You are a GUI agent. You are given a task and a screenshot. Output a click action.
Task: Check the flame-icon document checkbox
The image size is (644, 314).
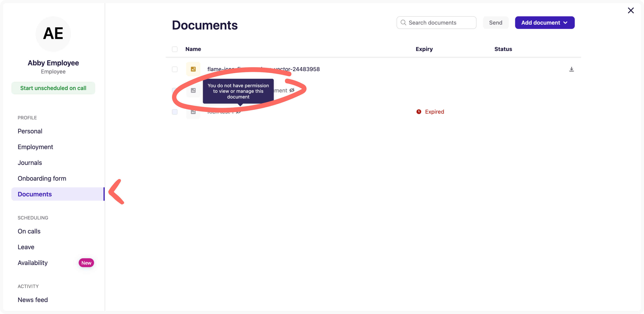[175, 69]
